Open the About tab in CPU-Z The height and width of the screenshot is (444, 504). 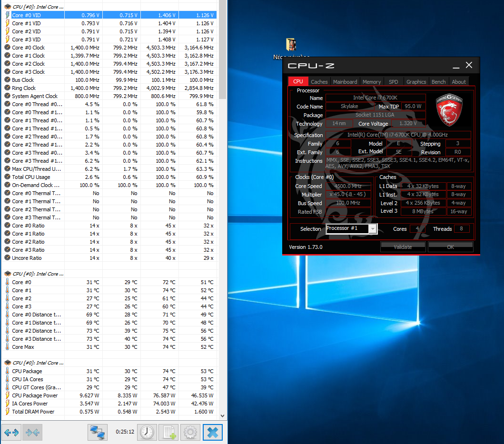coord(459,82)
